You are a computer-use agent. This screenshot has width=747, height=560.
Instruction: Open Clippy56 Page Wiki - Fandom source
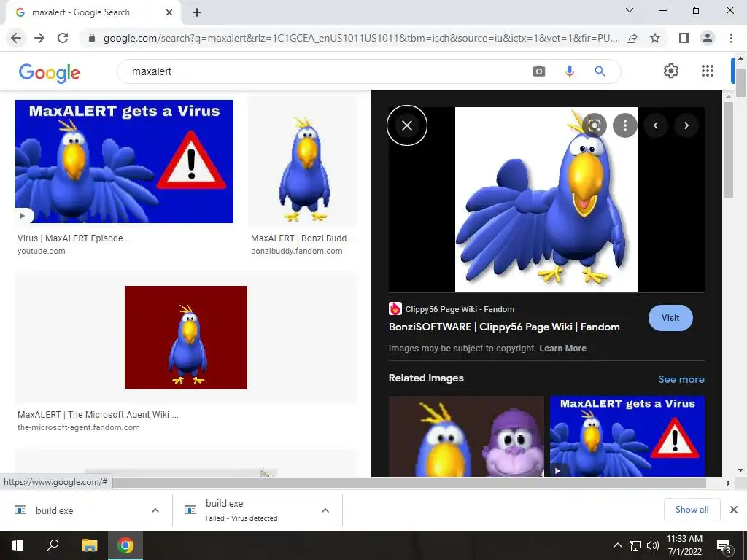(x=451, y=309)
